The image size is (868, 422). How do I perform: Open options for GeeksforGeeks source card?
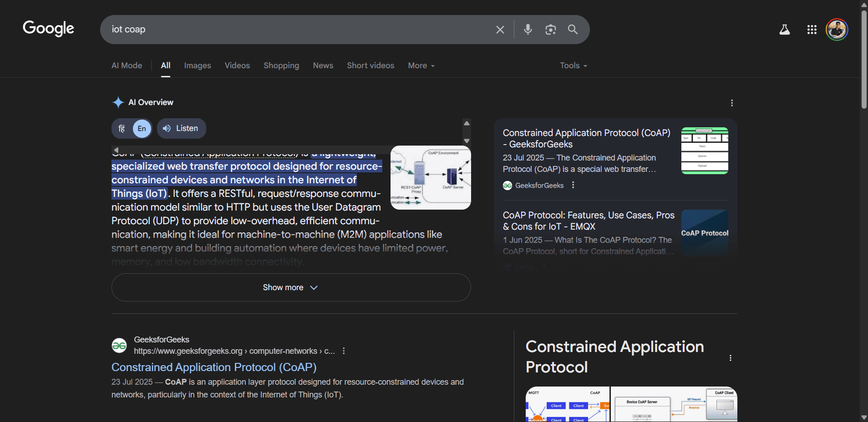coord(573,185)
